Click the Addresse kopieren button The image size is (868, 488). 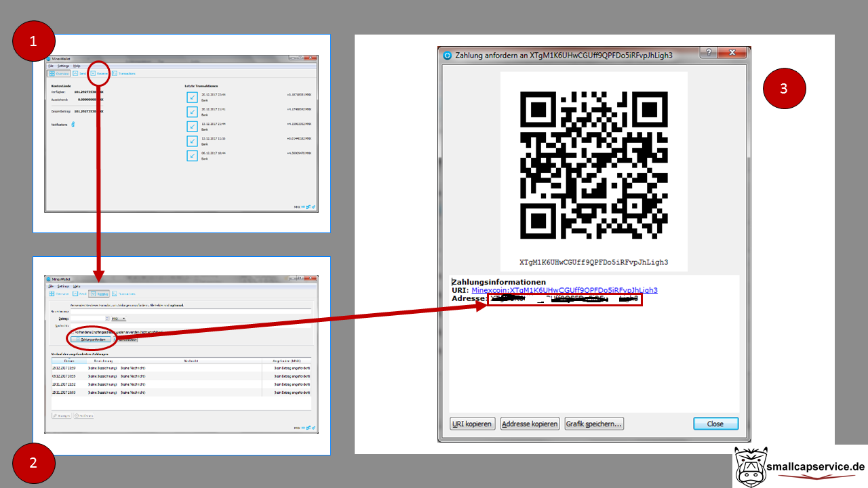(x=530, y=424)
